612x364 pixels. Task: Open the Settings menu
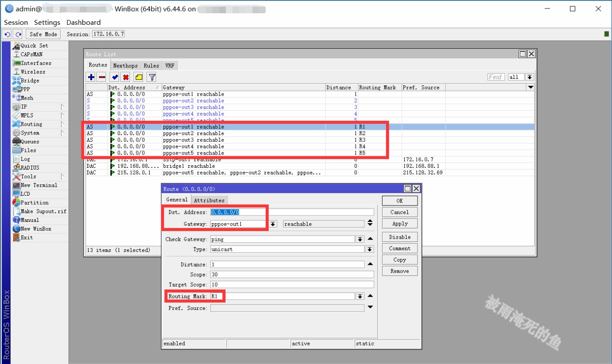point(47,22)
